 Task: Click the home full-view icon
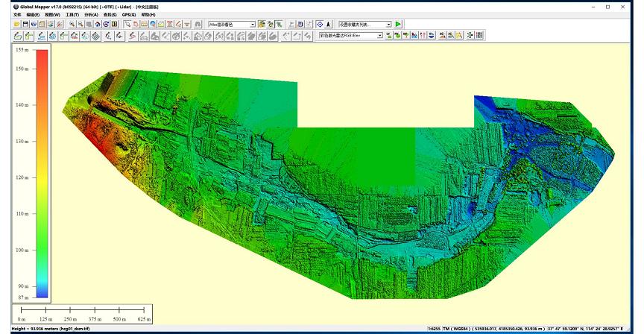click(x=97, y=25)
